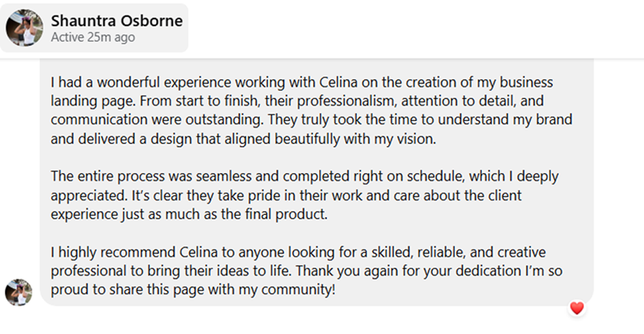
Task: Click the red heart reaction on the message
Action: tap(577, 308)
